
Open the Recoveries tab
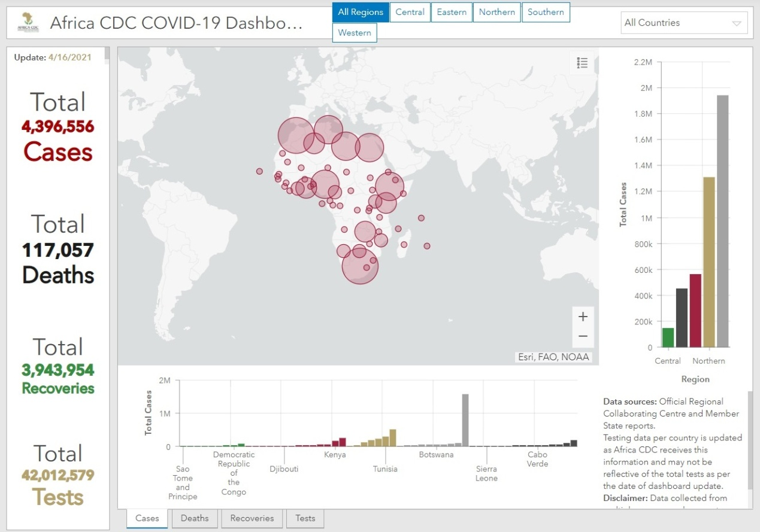click(x=252, y=518)
